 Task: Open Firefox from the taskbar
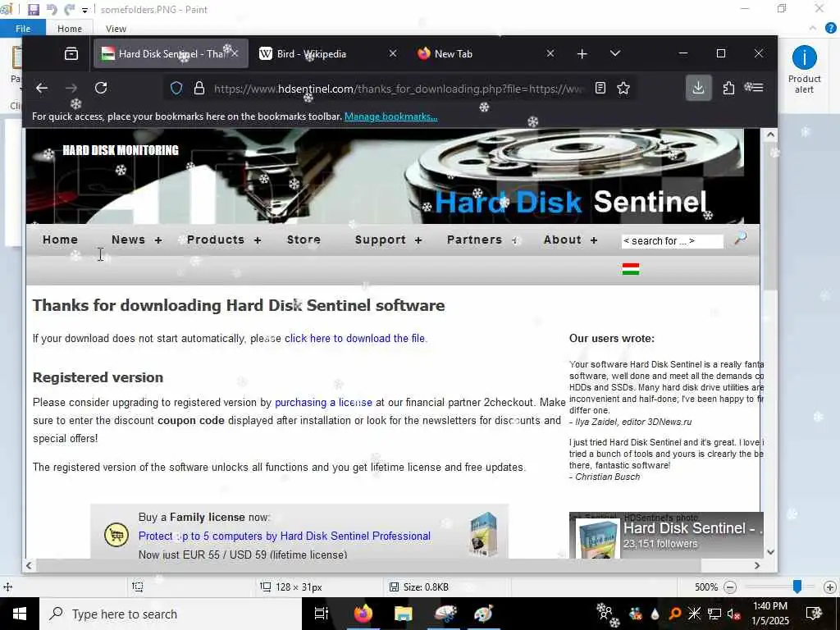coord(363,614)
